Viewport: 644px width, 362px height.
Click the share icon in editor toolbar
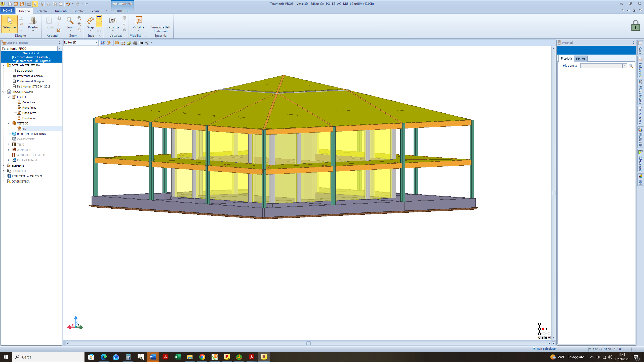coord(147,43)
